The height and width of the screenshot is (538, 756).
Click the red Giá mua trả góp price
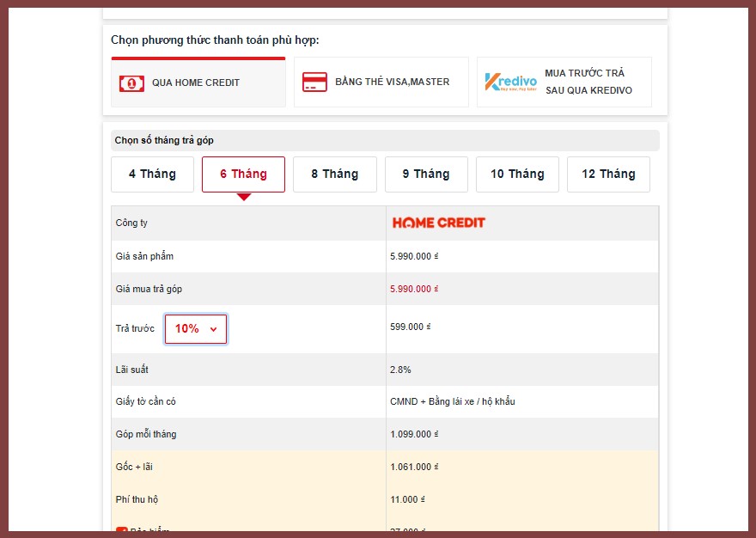coord(414,289)
